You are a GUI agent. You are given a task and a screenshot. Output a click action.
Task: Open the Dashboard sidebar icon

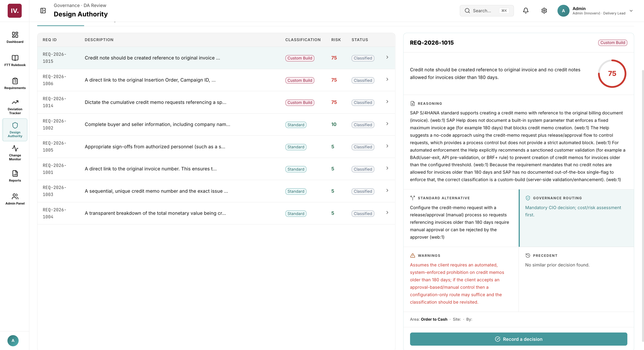(x=15, y=35)
